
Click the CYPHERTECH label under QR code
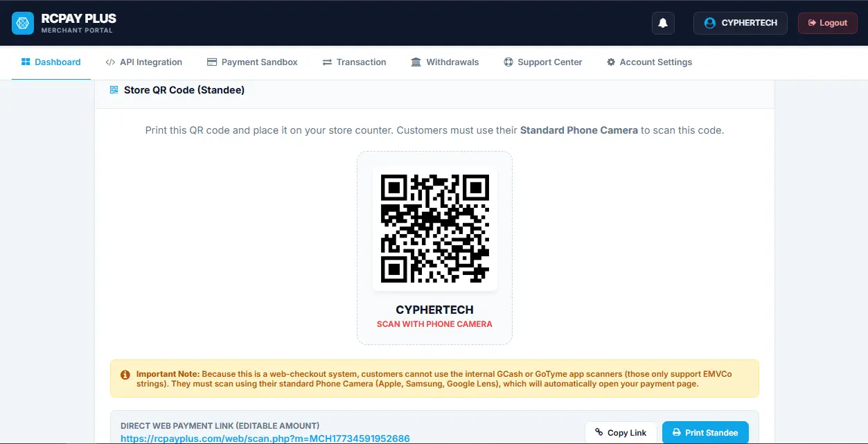point(435,310)
